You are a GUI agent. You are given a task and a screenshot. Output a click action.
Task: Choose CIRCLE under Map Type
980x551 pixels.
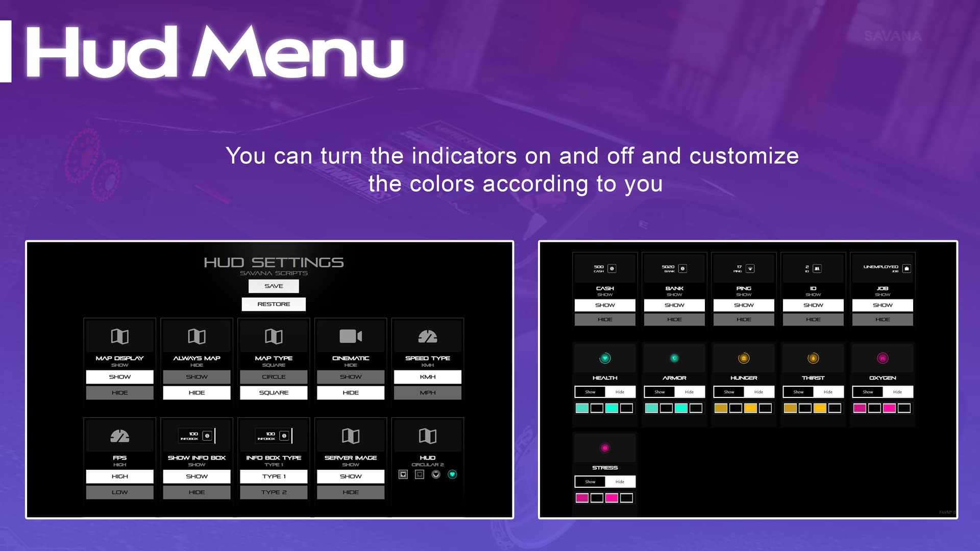[274, 377]
